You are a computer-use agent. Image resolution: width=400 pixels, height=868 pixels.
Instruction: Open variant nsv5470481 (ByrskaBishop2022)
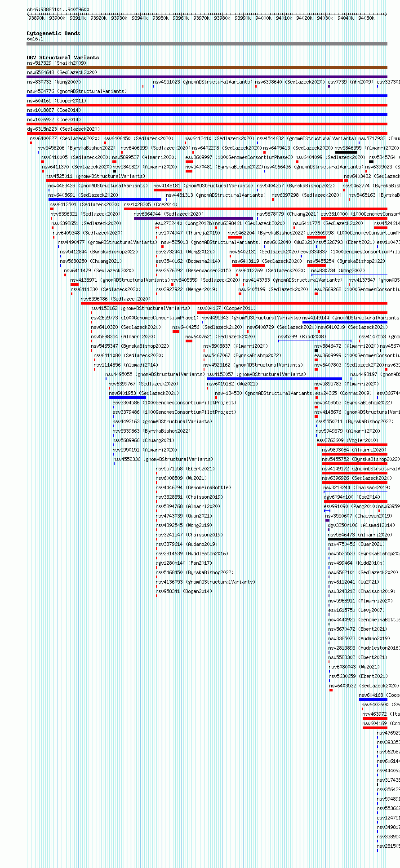pyautogui.click(x=224, y=167)
